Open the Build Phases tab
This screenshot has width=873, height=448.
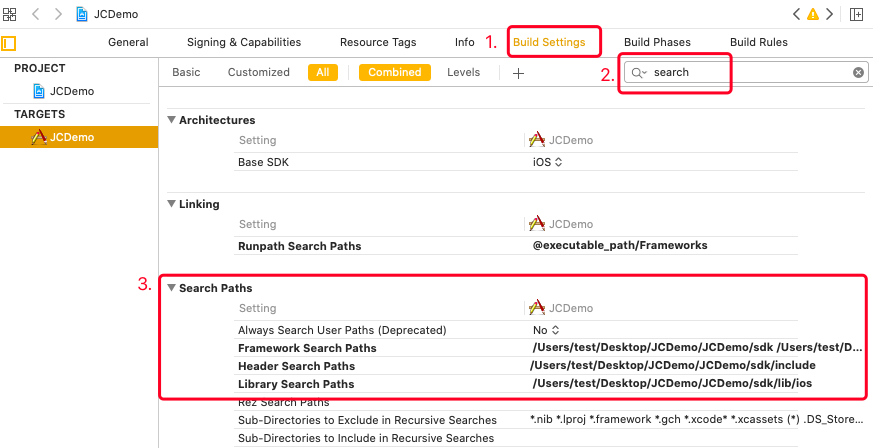point(657,42)
